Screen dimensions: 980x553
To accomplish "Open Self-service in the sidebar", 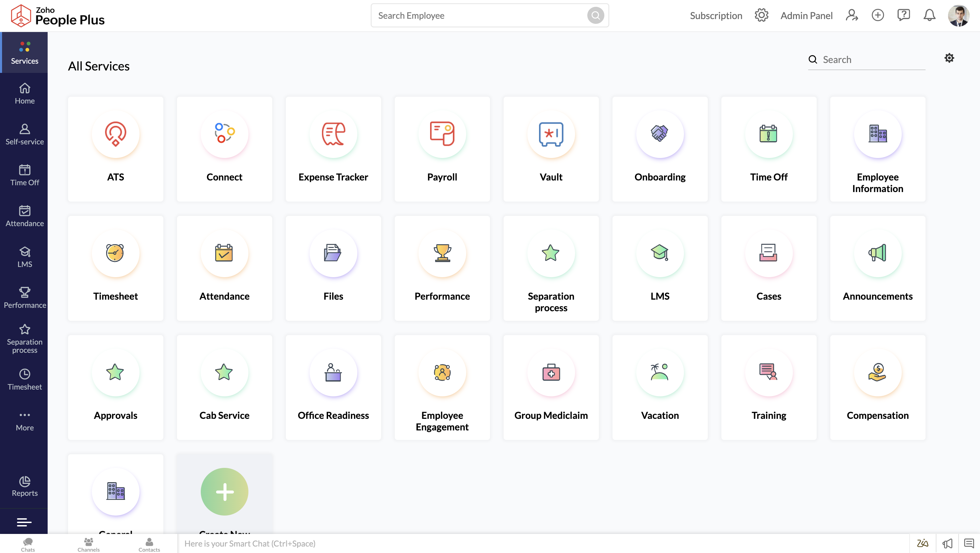I will 25,135.
